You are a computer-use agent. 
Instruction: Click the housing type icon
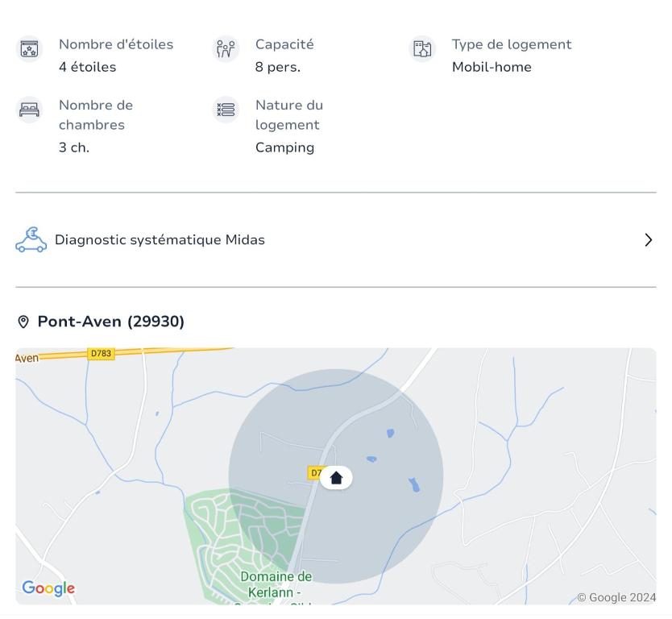coord(422,49)
